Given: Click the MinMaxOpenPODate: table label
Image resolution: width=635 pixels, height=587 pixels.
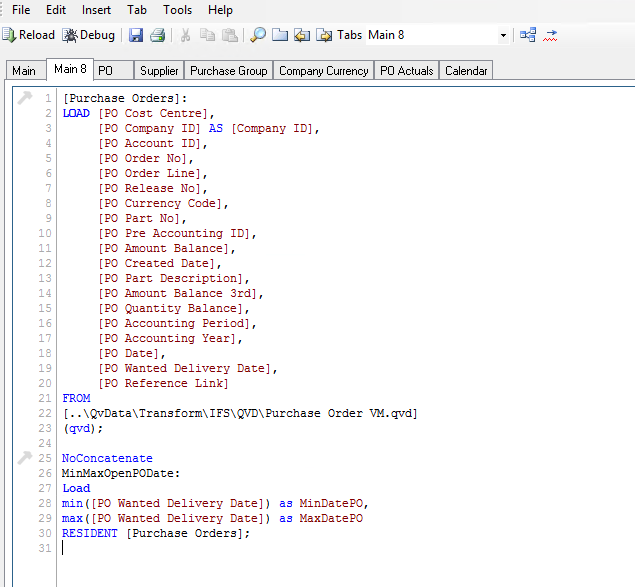Looking at the screenshot, I should [x=121, y=473].
